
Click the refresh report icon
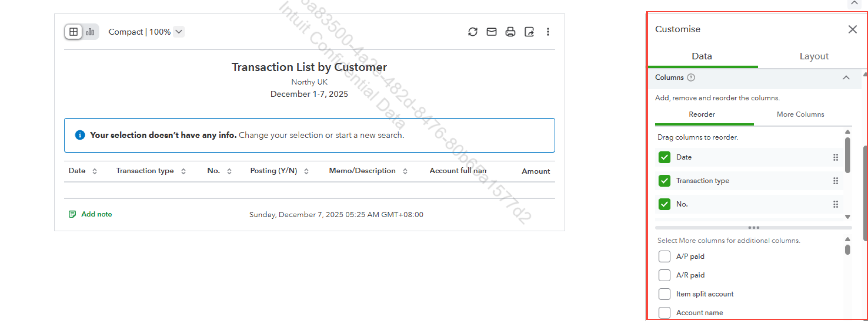[x=472, y=32]
